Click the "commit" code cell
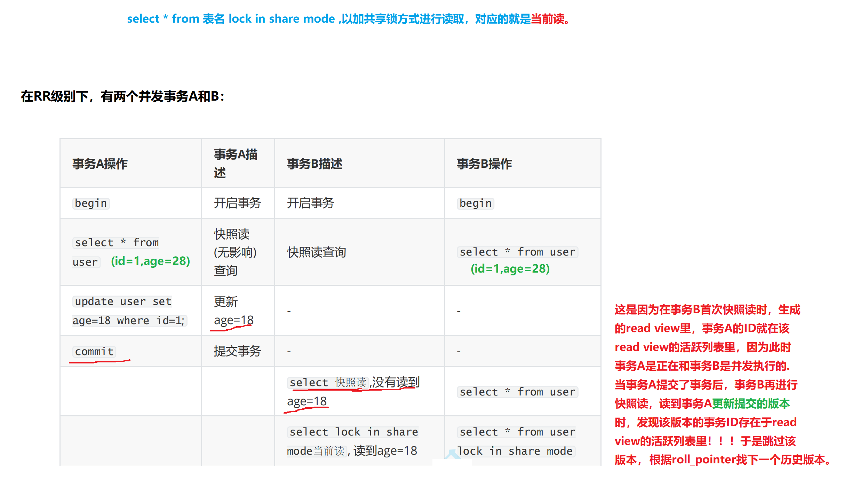Viewport: 868px width, 502px height. pyautogui.click(x=94, y=351)
